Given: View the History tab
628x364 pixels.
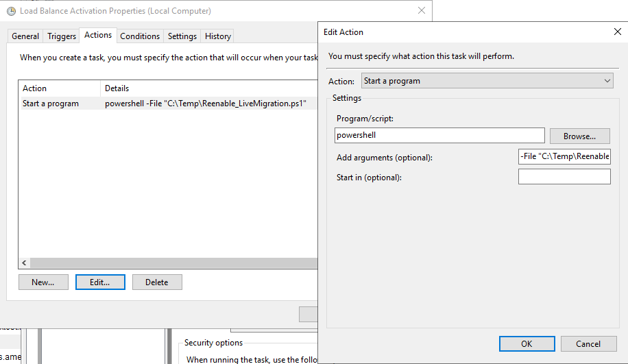Looking at the screenshot, I should (x=218, y=36).
